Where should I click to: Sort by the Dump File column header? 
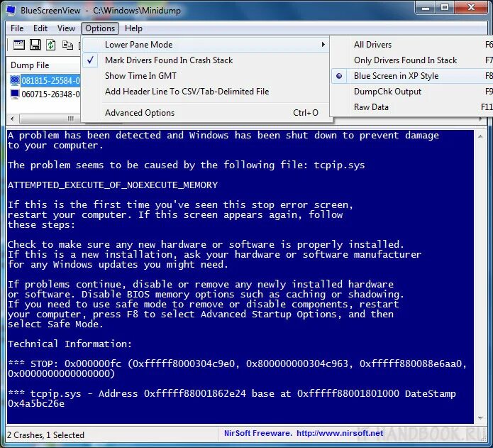point(43,65)
